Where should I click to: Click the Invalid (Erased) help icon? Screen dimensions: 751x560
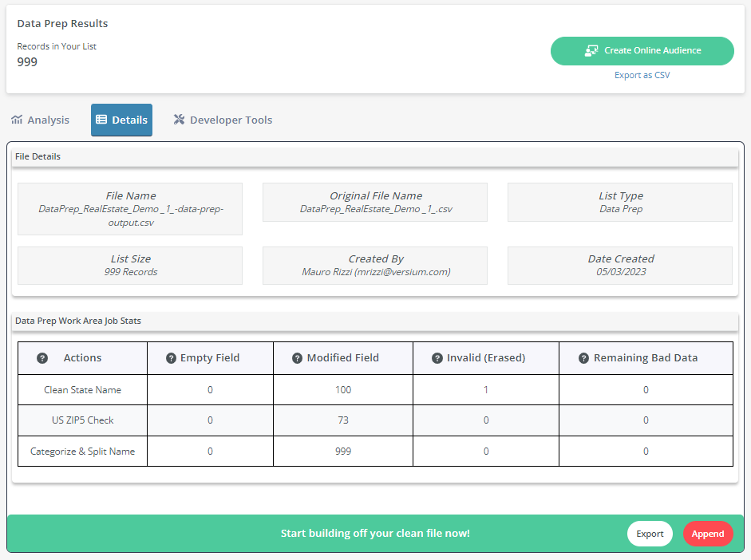point(437,358)
